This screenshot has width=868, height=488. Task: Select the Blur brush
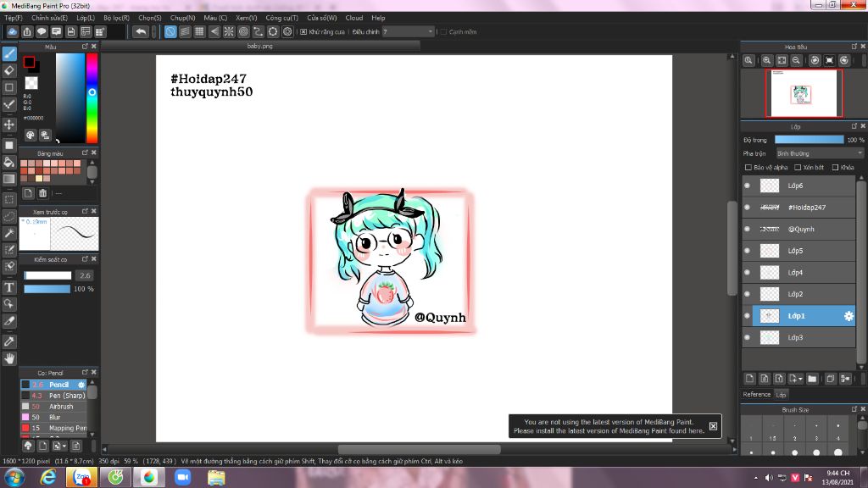[53, 417]
